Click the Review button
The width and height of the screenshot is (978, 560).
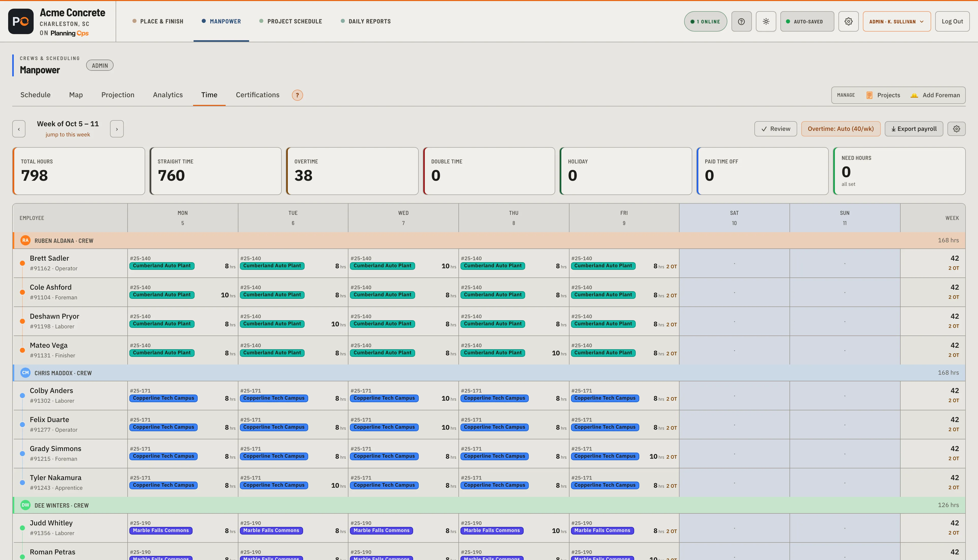(775, 129)
